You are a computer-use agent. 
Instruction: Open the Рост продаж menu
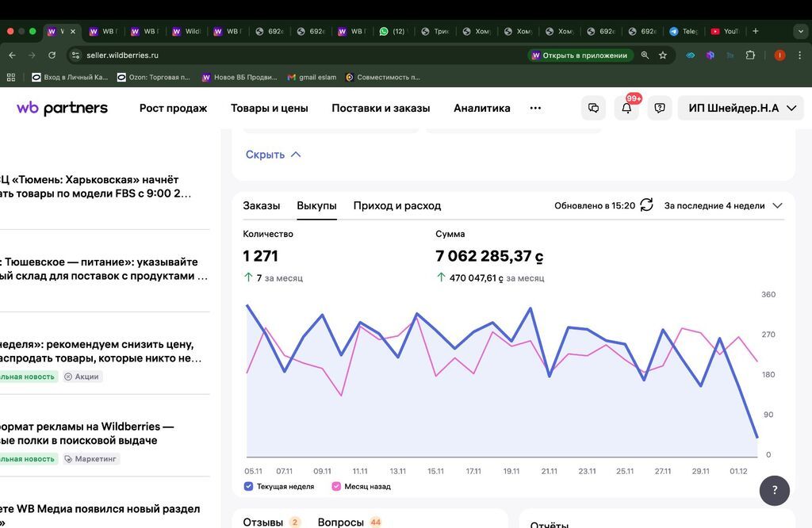[173, 108]
